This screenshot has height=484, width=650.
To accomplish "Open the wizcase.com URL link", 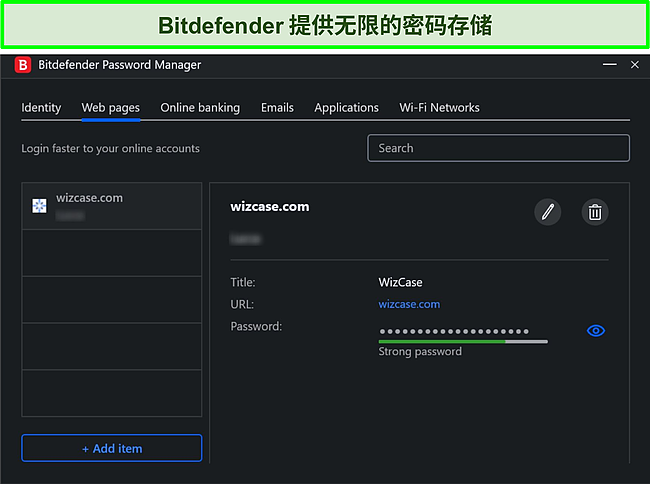I will (x=409, y=304).
